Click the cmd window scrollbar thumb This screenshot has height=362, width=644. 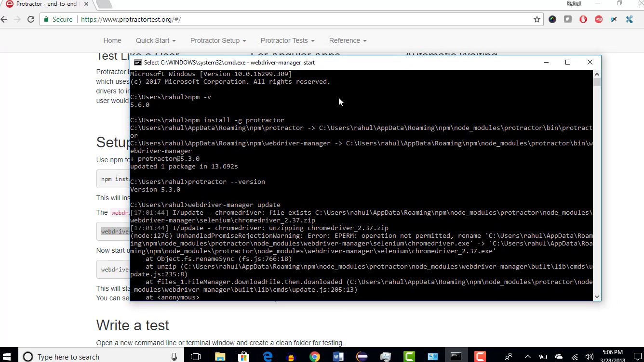click(x=597, y=82)
